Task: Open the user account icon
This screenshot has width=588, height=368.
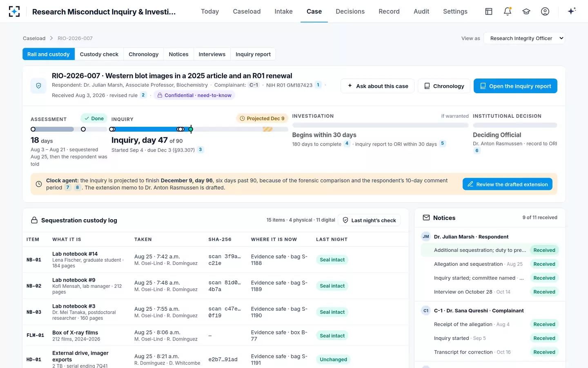Action: click(545, 11)
